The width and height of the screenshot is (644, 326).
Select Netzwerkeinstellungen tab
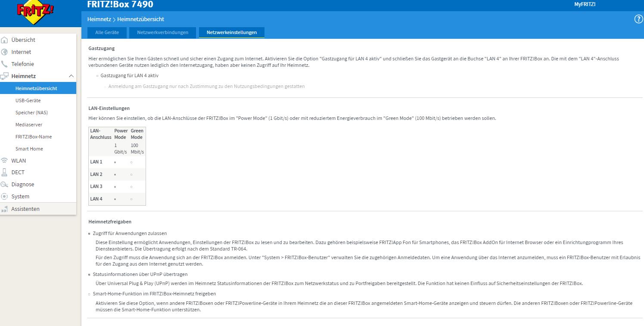click(232, 32)
